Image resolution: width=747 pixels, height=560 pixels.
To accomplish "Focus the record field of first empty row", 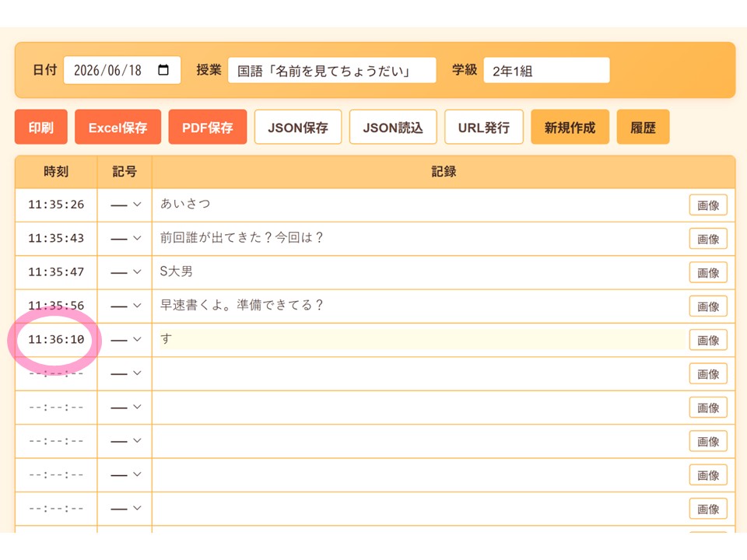I will pyautogui.click(x=422, y=374).
